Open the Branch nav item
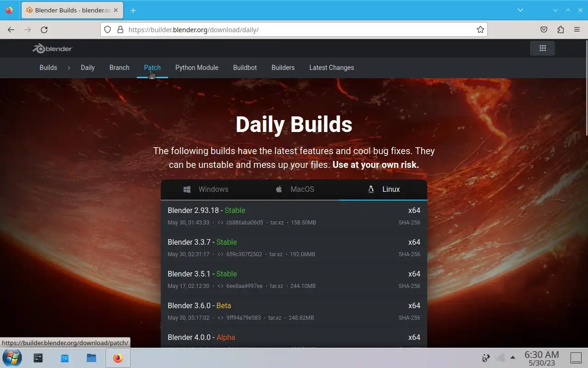Screen dimensions: 588x368 click(x=119, y=68)
